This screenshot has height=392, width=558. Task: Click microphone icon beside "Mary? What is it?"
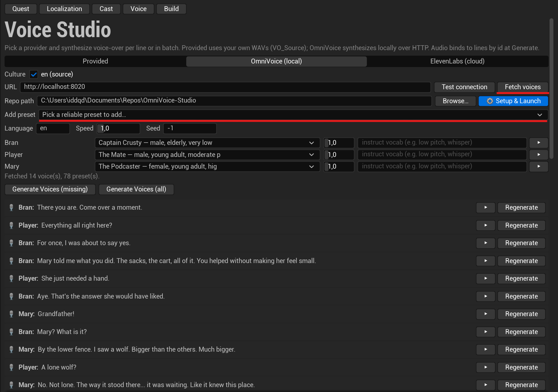(11, 332)
